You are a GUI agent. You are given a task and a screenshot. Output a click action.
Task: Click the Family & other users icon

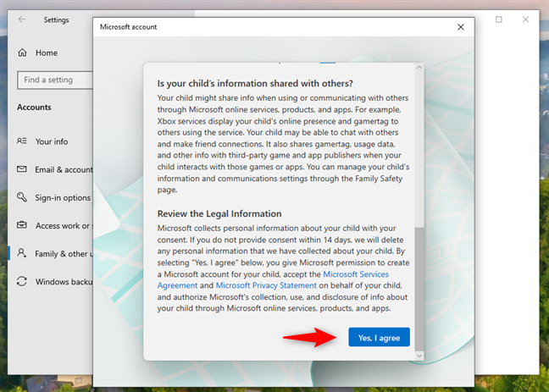(22, 253)
